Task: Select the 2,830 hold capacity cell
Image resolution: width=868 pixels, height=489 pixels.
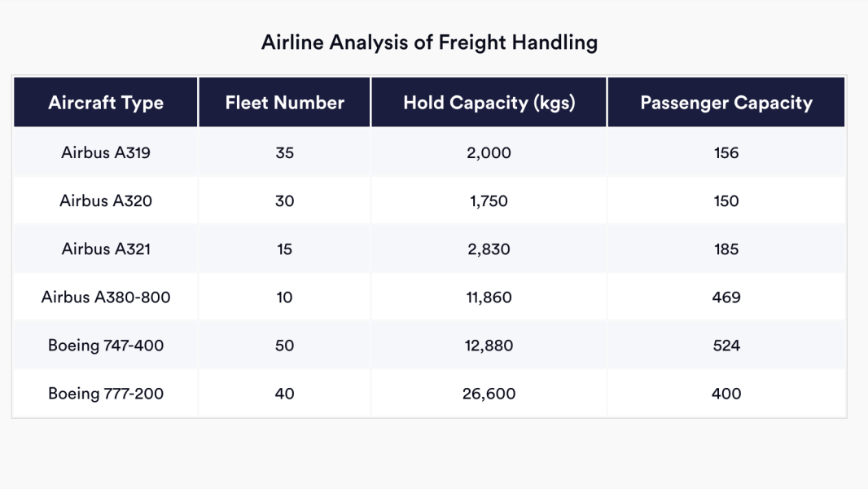Action: point(489,249)
